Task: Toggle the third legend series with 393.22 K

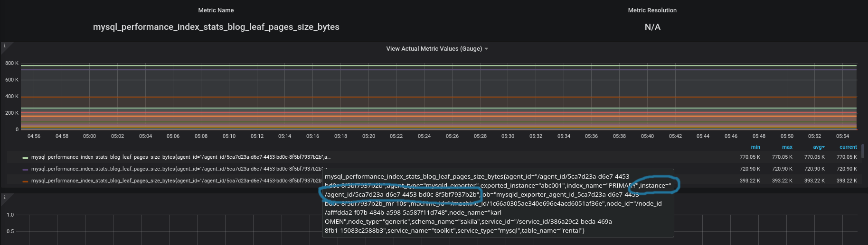Action: [176, 181]
